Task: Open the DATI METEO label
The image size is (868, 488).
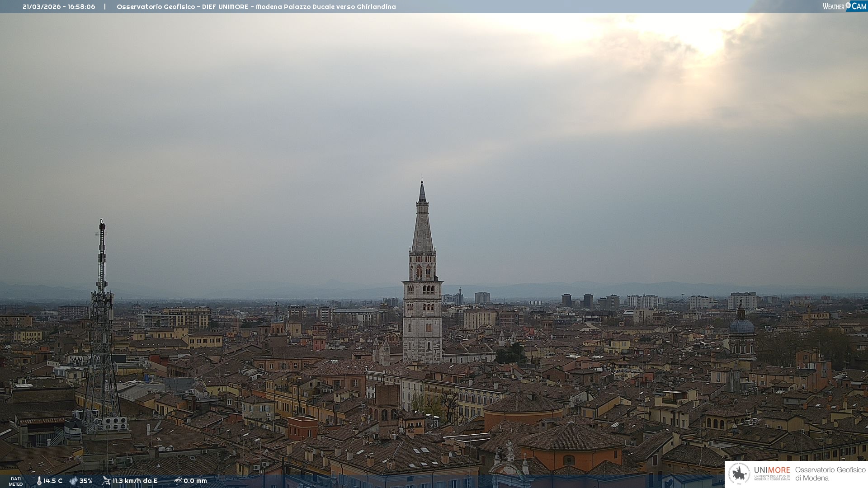Action: pyautogui.click(x=16, y=481)
